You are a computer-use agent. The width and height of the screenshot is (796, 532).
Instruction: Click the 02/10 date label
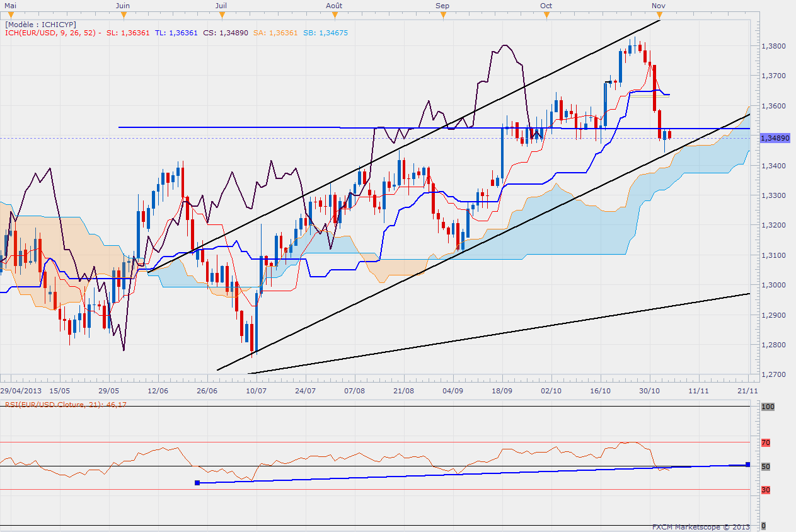point(551,391)
